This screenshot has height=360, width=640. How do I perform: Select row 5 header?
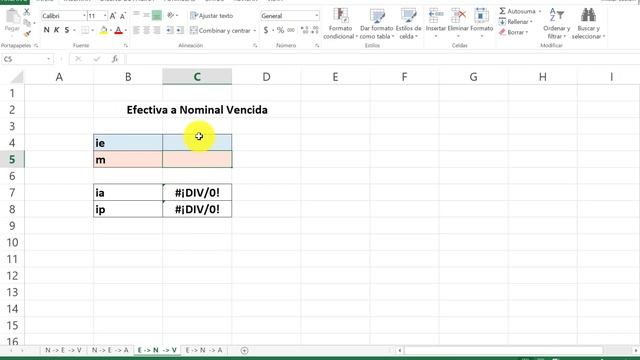click(x=12, y=159)
